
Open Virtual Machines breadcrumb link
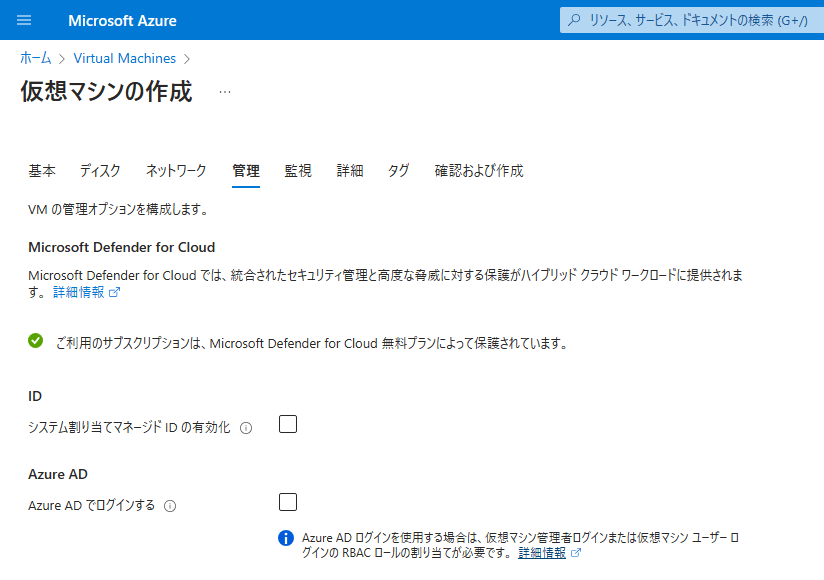point(125,58)
